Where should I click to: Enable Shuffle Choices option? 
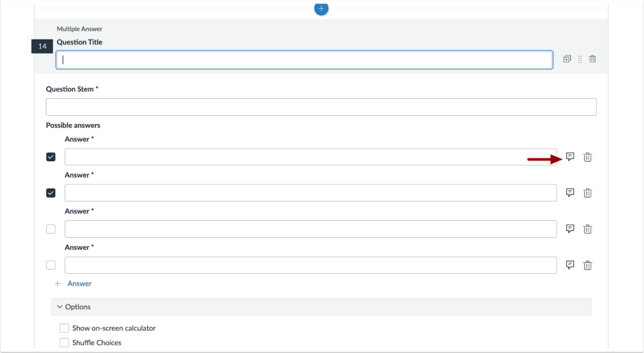[x=65, y=342]
